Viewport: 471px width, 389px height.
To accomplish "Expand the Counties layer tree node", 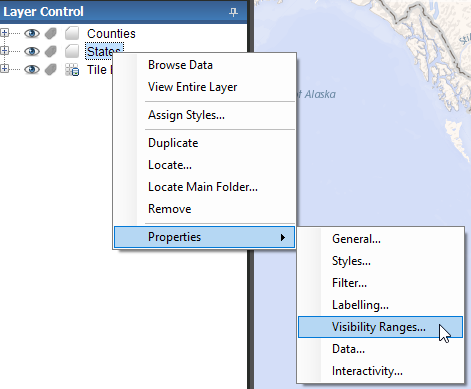I will [4, 33].
